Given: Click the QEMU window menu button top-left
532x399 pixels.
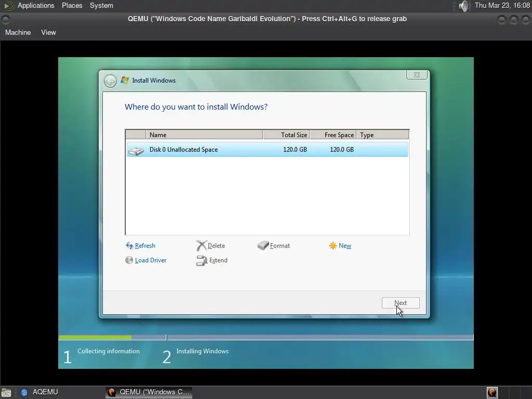Looking at the screenshot, I should point(5,20).
